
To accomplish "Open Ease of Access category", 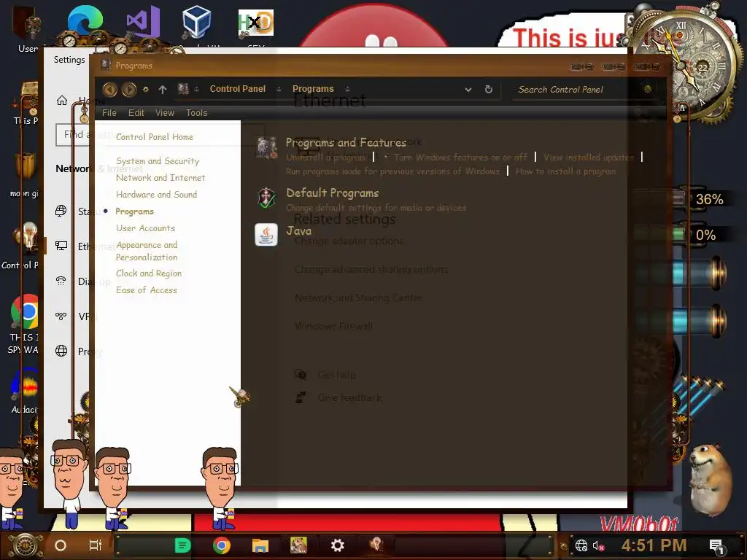I will tap(146, 290).
